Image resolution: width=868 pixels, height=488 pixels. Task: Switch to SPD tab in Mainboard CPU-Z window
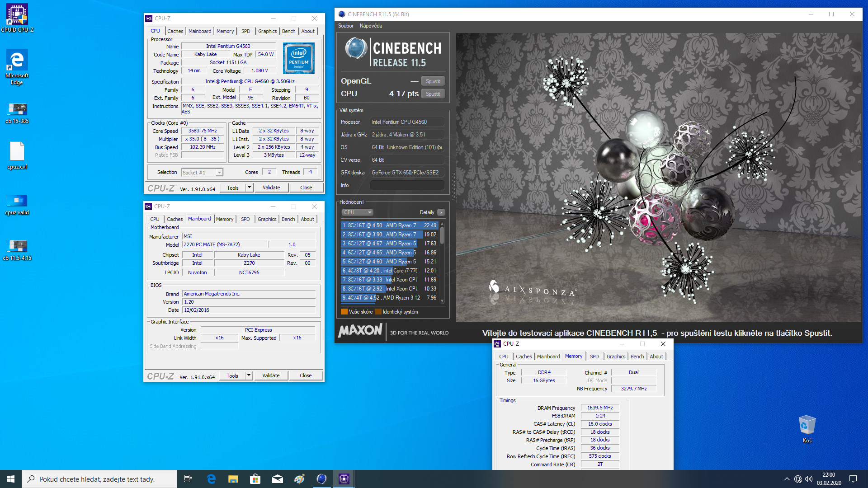click(245, 219)
